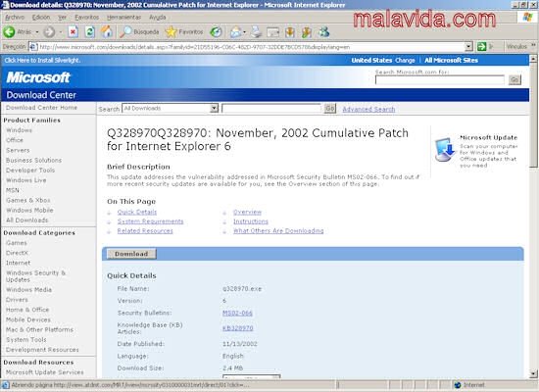Open the Instructions anchor link
Image resolution: width=539 pixels, height=392 pixels.
pos(251,221)
